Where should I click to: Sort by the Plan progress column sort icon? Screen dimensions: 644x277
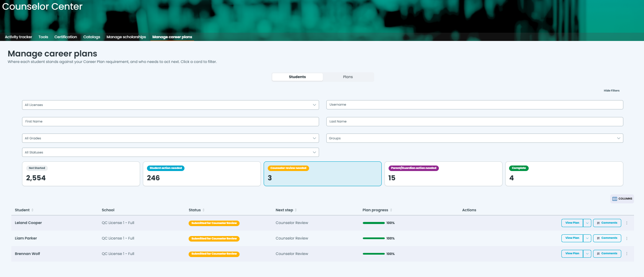[x=391, y=210]
